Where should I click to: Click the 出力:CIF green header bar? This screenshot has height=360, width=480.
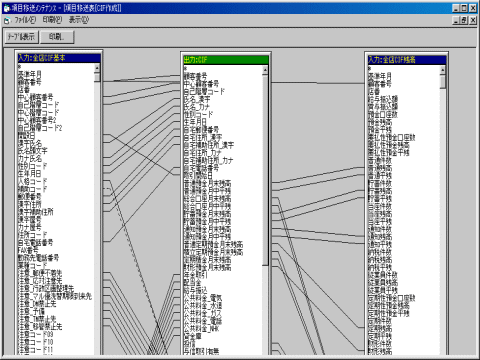point(226,60)
